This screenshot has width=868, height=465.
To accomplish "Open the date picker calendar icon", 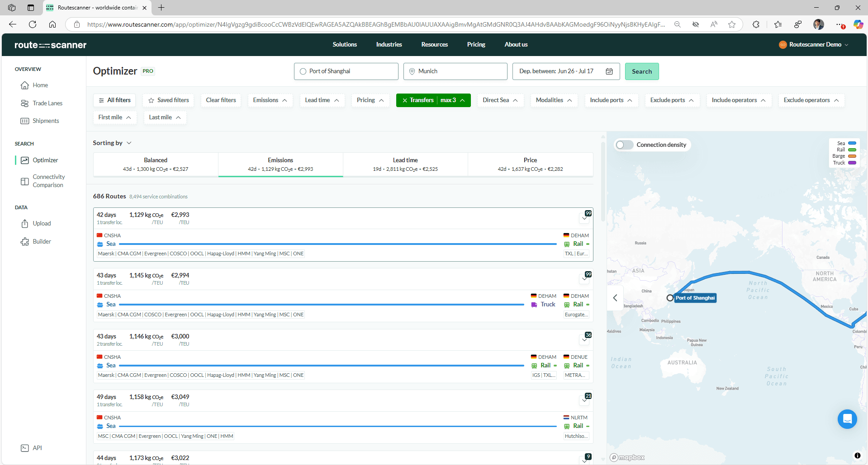I will (x=609, y=71).
